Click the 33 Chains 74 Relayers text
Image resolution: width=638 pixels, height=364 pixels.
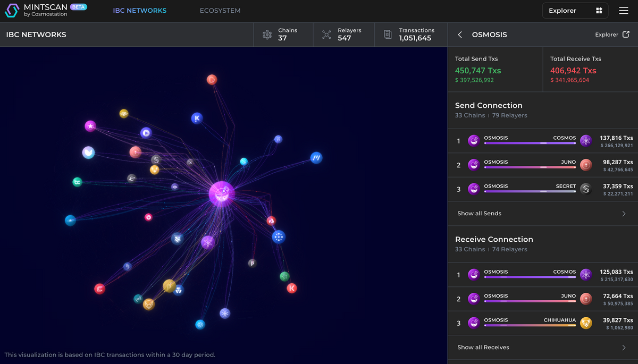pyautogui.click(x=491, y=249)
